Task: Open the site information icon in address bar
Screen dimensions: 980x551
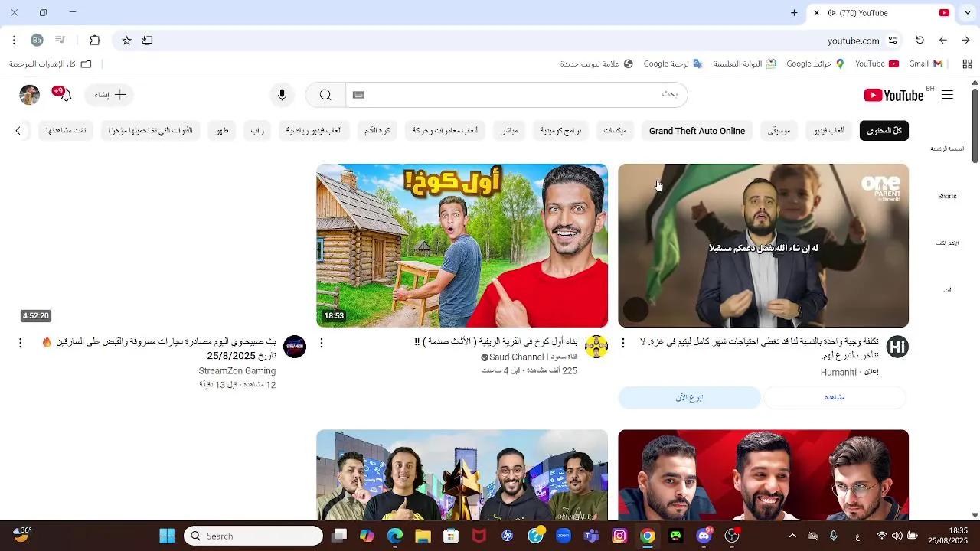Action: pyautogui.click(x=893, y=41)
